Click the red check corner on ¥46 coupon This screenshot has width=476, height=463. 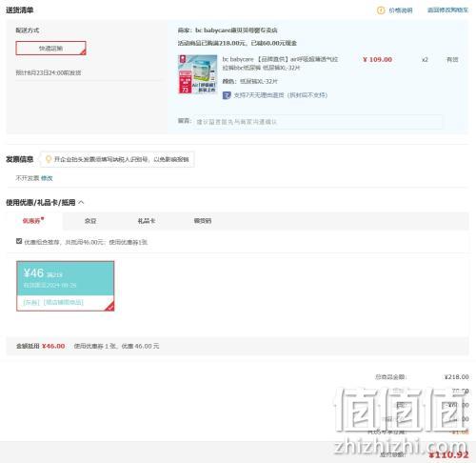point(110,307)
